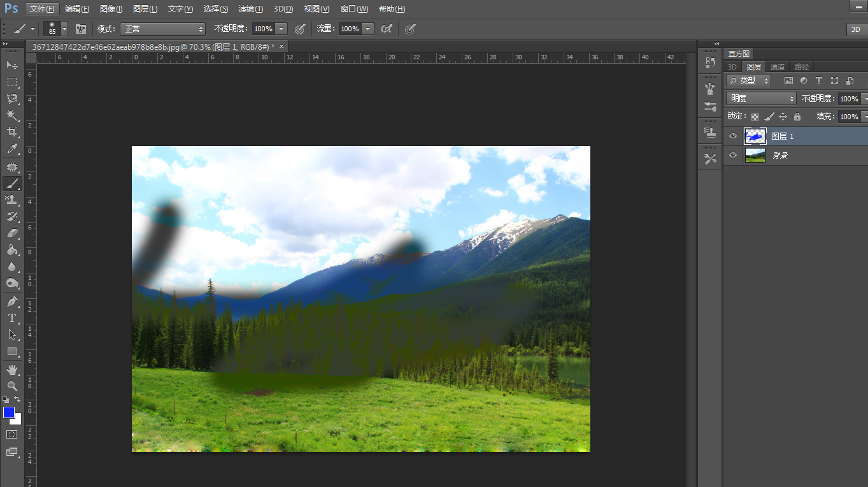The width and height of the screenshot is (868, 487).
Task: Open the brush 模式 dropdown
Action: (x=163, y=29)
